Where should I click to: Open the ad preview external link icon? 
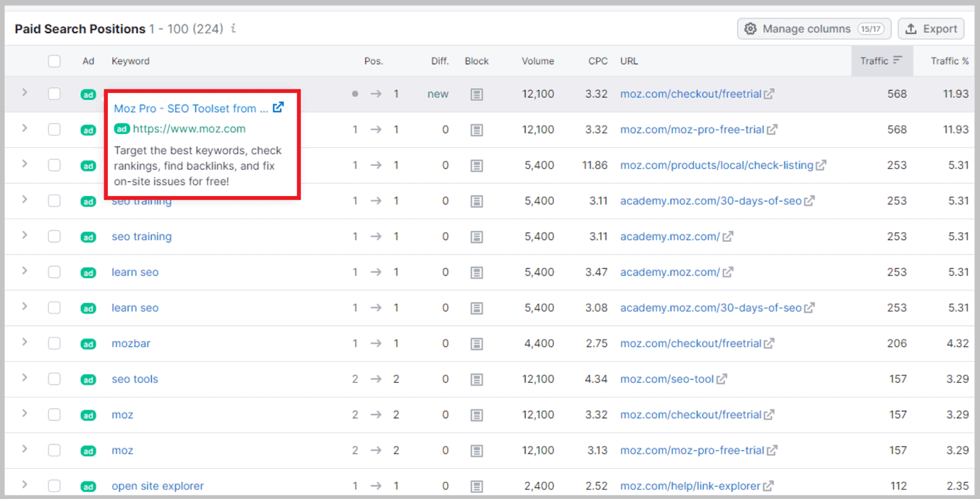(x=278, y=107)
